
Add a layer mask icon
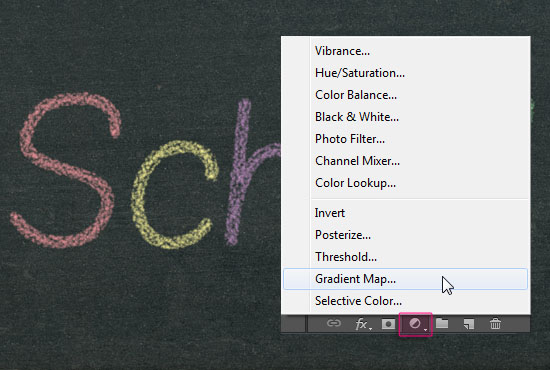pos(388,324)
